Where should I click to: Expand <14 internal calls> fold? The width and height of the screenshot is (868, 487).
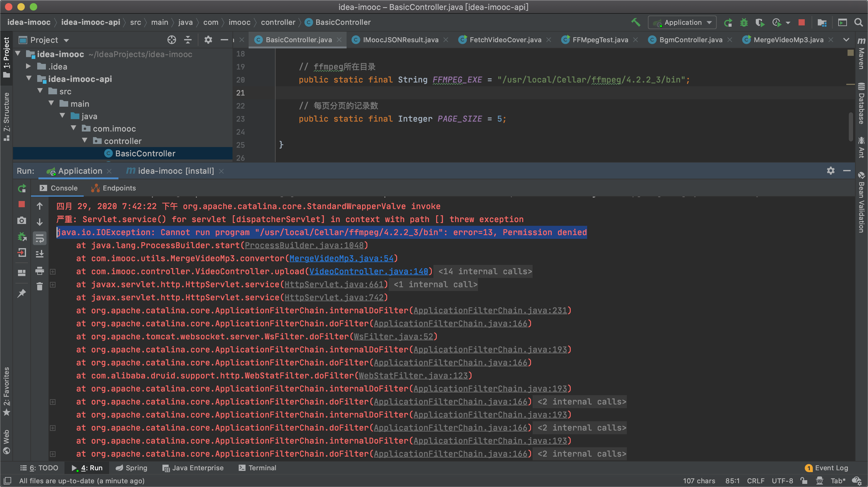[x=485, y=271]
